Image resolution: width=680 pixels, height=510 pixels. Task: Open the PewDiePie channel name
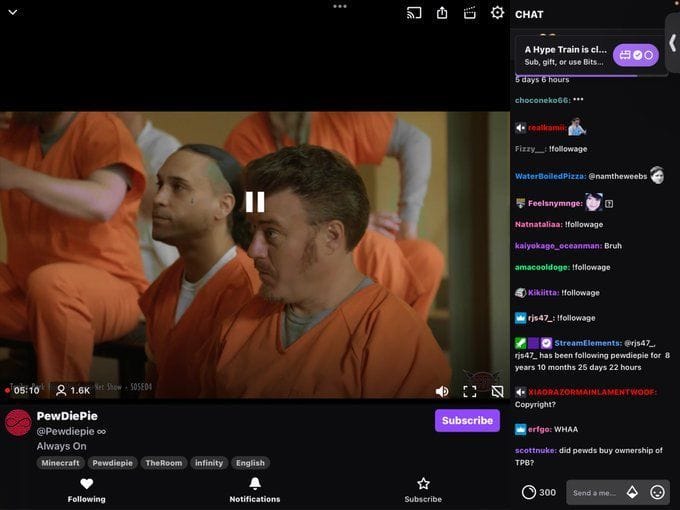(x=67, y=416)
